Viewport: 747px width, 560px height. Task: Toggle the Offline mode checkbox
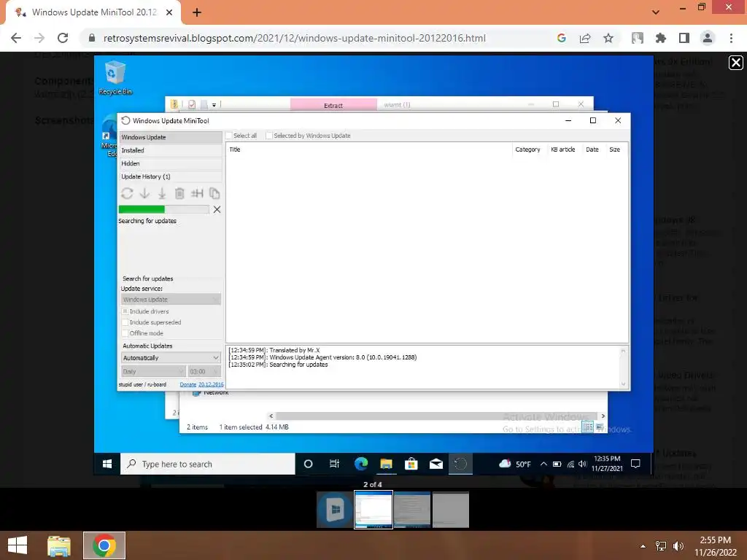pos(125,333)
